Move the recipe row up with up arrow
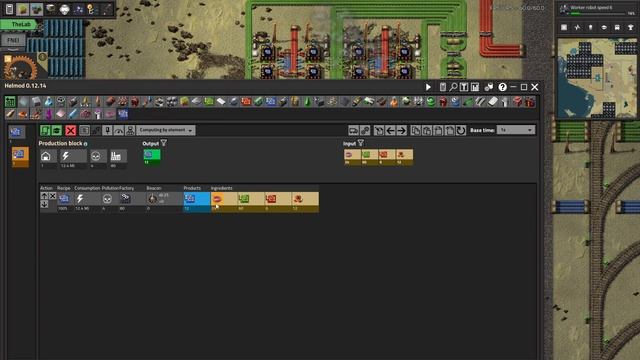The image size is (640, 360). [x=44, y=196]
